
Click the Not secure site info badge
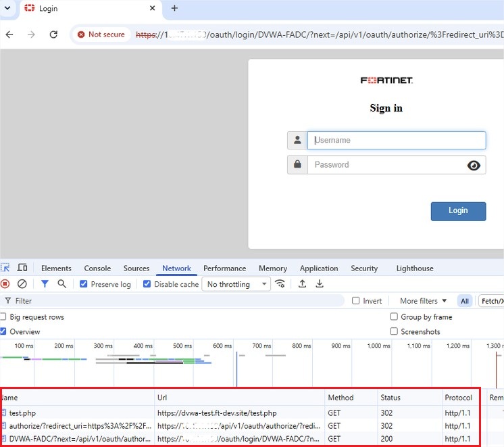(x=101, y=34)
